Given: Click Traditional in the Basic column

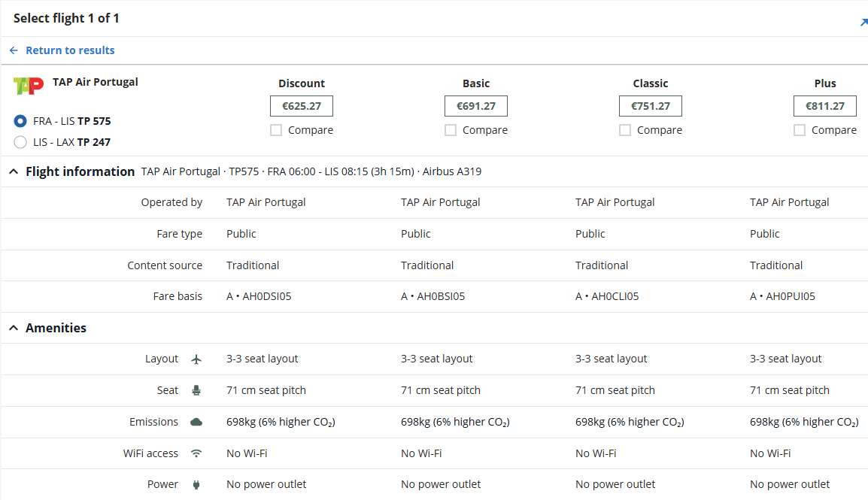Looking at the screenshot, I should pos(427,265).
